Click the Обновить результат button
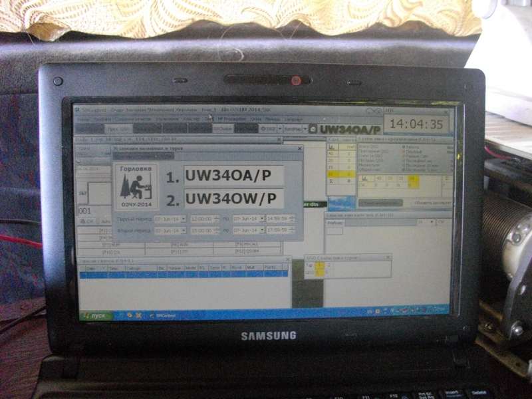Viewport: 532px width, 399px height. (x=432, y=203)
